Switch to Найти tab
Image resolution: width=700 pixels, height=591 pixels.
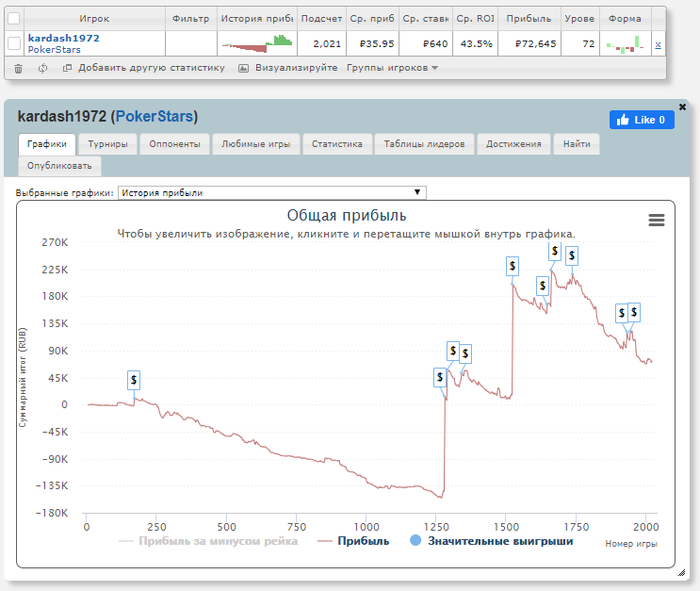point(576,144)
